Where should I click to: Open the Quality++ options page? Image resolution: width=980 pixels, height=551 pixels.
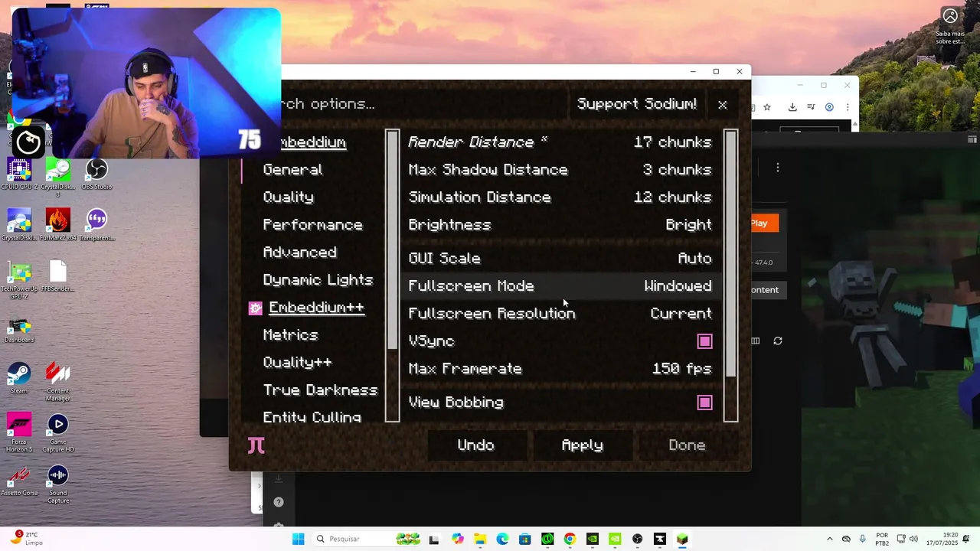[x=297, y=363]
